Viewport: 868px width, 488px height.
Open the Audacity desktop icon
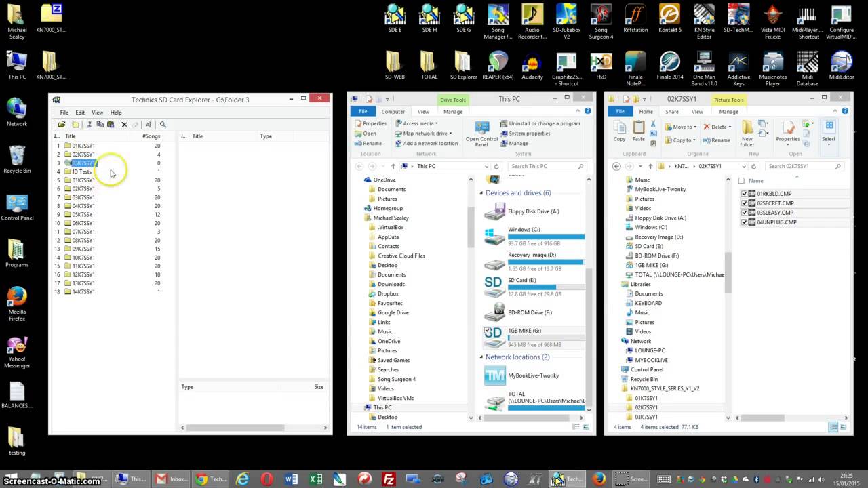[532, 66]
